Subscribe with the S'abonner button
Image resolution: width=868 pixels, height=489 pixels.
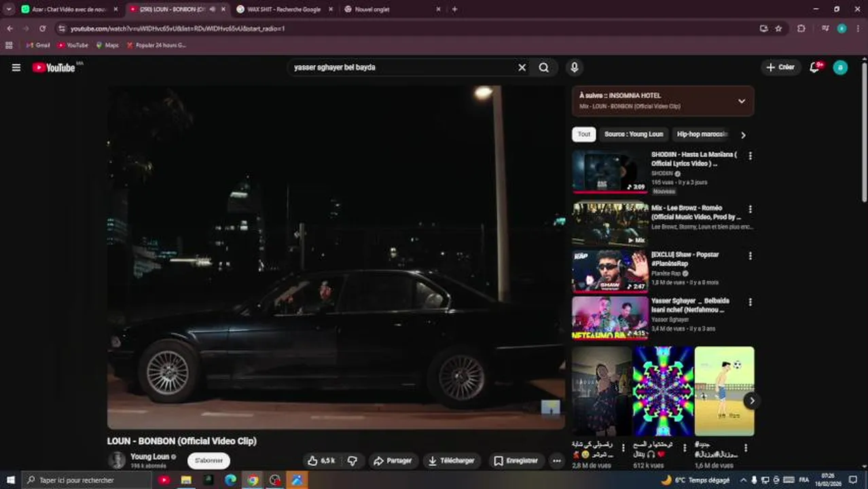[x=209, y=460]
